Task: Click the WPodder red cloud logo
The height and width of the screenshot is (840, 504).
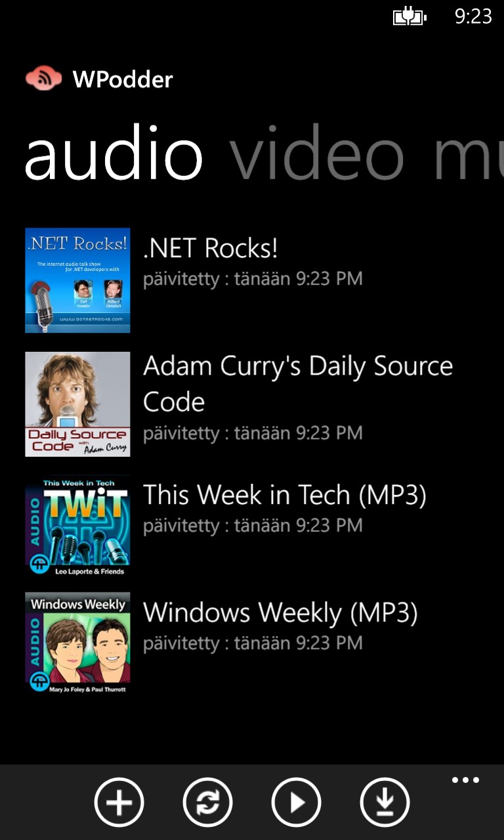Action: click(x=43, y=79)
